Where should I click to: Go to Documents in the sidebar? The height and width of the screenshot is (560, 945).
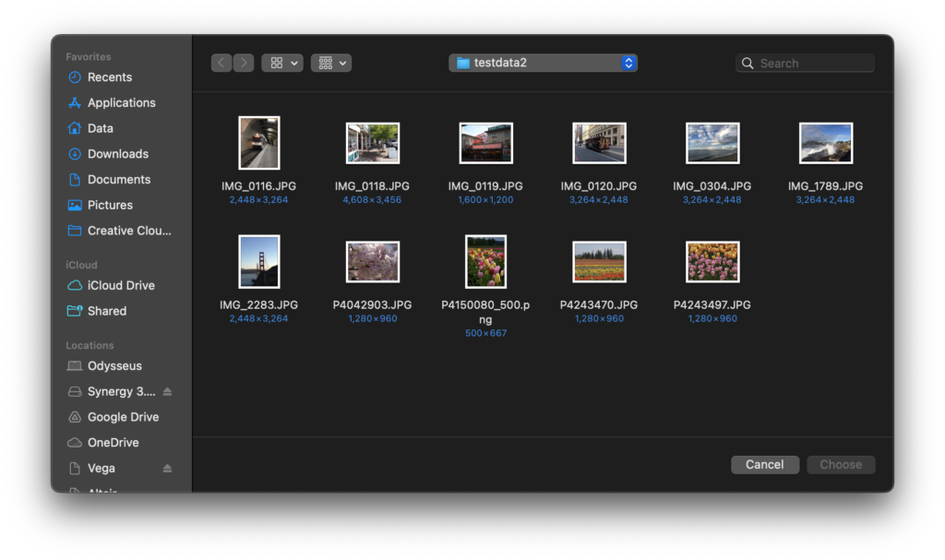point(118,180)
